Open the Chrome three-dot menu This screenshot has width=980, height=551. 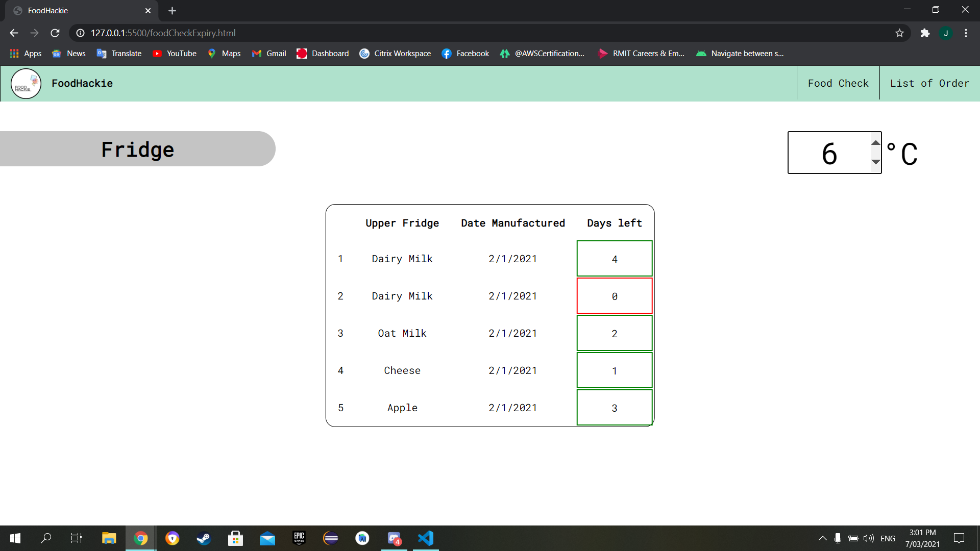tap(966, 33)
